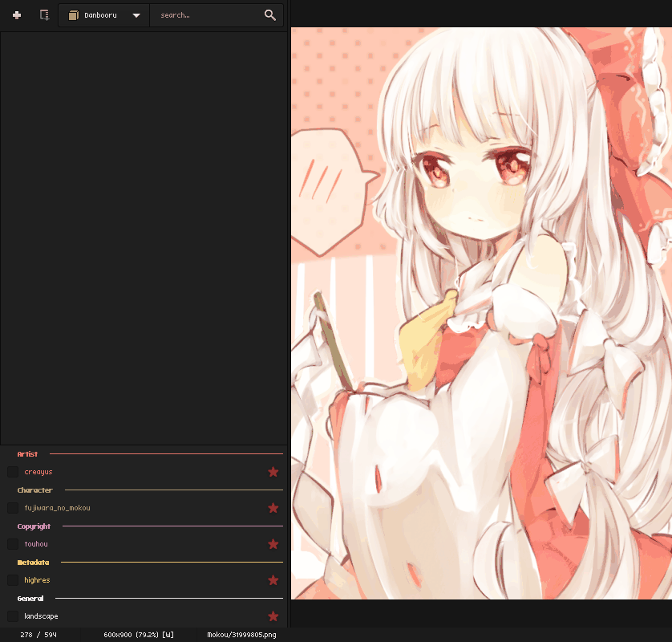
Task: Star the fujiwara_no_mokou character tag
Action: tap(273, 508)
